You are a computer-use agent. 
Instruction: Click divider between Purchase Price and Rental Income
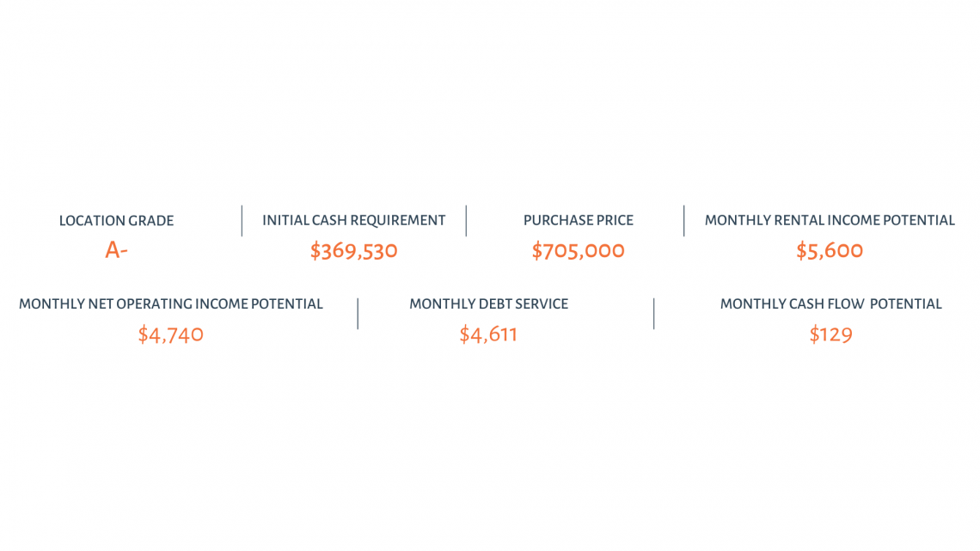(x=683, y=221)
